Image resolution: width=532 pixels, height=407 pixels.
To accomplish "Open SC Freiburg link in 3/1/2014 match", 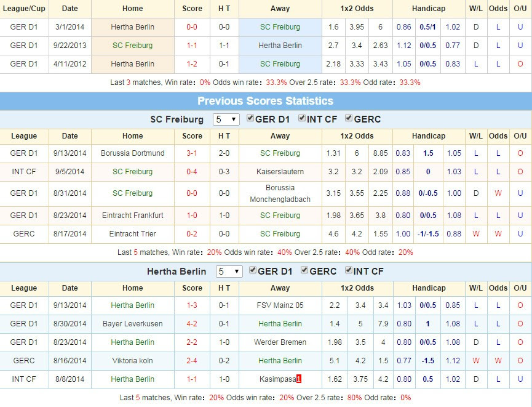I will 280,27.
